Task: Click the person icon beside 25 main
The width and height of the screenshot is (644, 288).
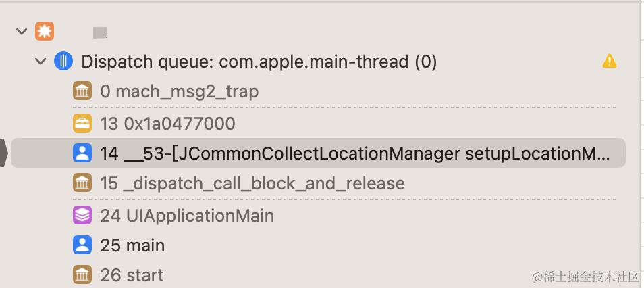Action: pyautogui.click(x=82, y=245)
